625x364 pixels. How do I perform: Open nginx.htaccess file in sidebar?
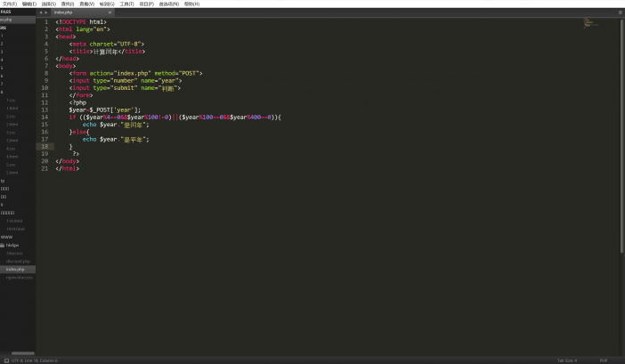point(19,277)
